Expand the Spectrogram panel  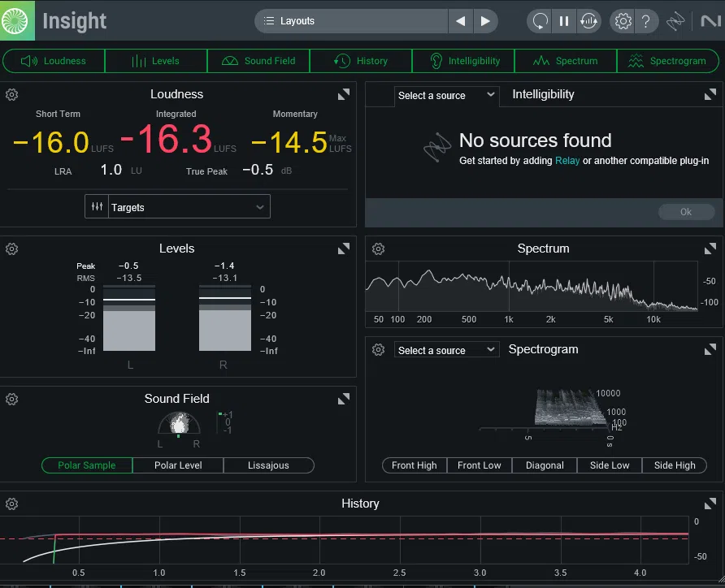click(x=710, y=350)
